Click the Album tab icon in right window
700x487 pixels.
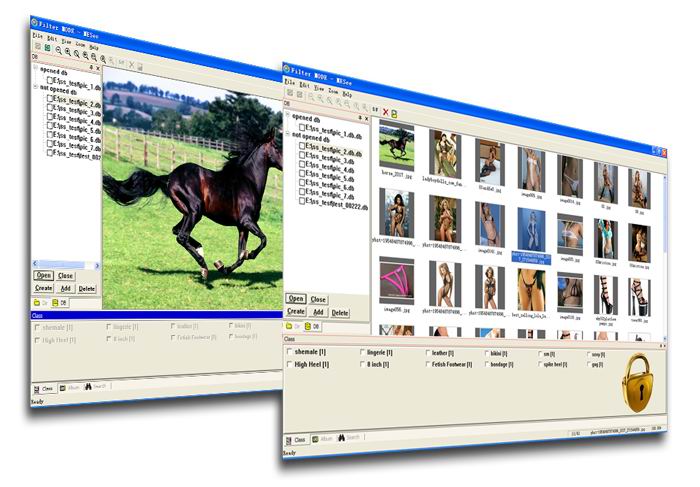pyautogui.click(x=315, y=439)
